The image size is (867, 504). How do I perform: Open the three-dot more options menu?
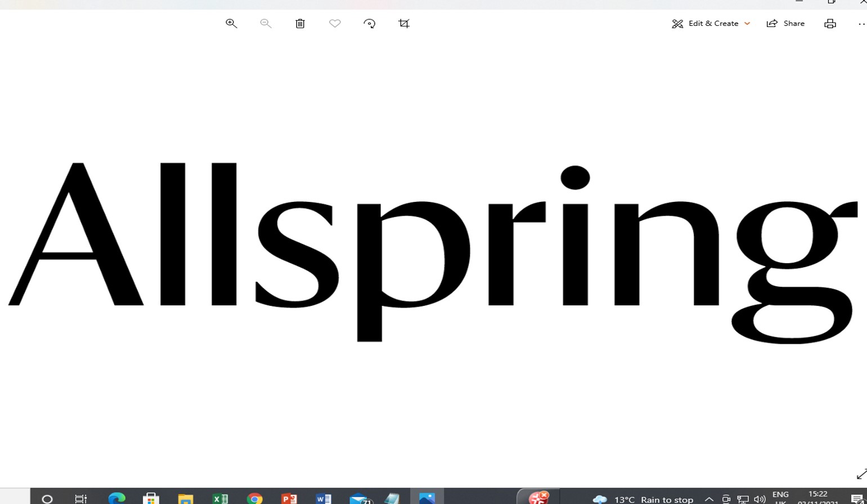(861, 24)
